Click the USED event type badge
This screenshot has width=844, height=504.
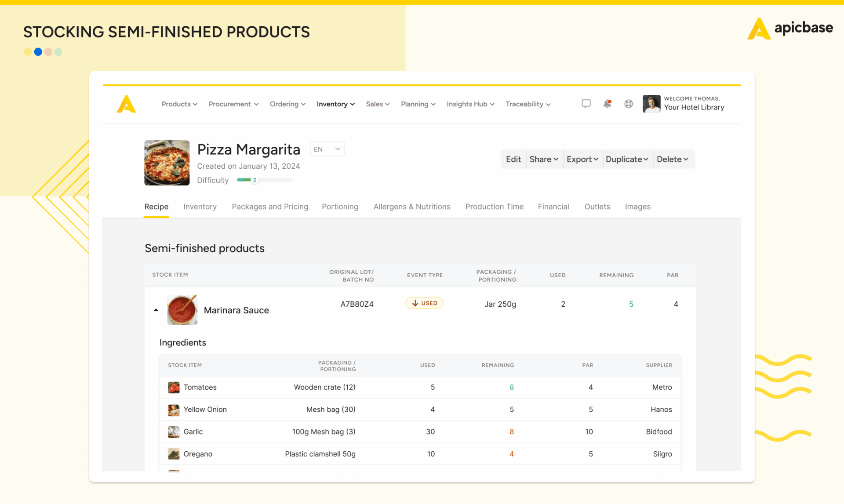coord(424,303)
